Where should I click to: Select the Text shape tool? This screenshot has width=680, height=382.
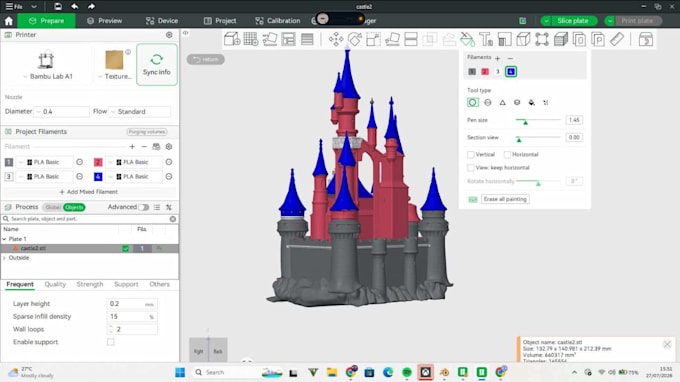coord(486,39)
